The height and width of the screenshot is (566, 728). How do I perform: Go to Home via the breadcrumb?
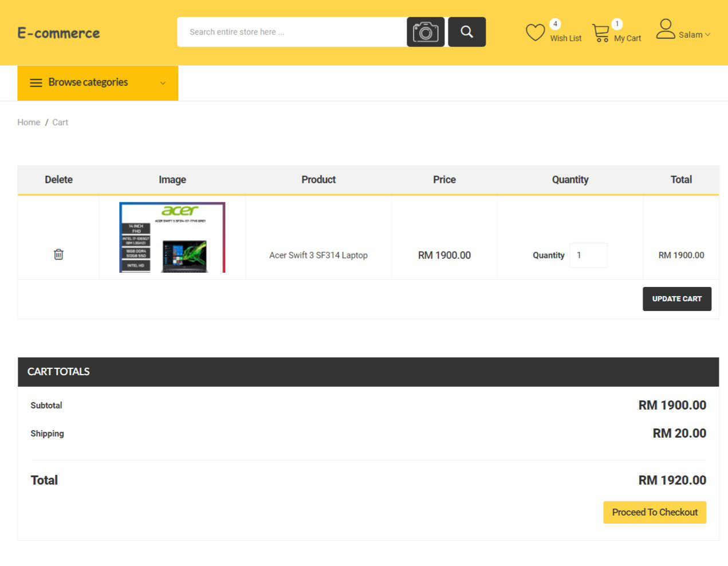pos(28,122)
